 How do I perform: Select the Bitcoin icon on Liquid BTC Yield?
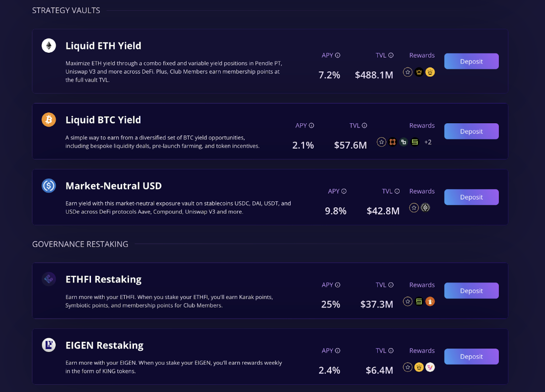coord(48,120)
